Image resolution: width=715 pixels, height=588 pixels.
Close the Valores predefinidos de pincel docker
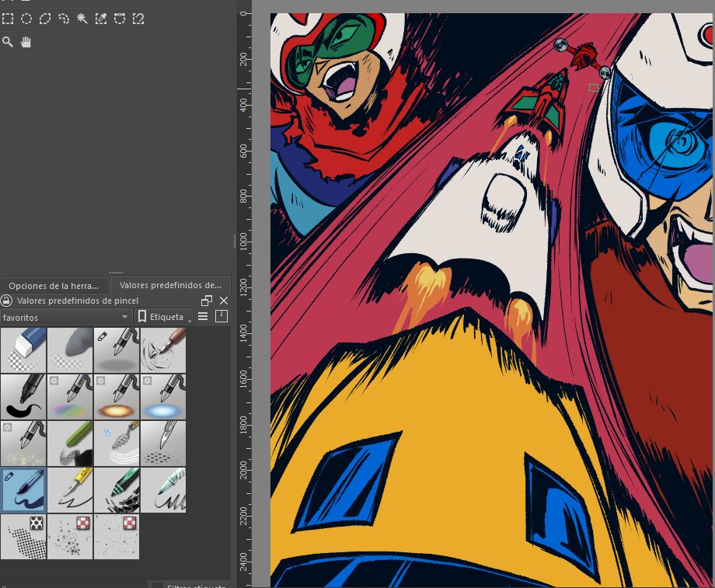pos(224,301)
